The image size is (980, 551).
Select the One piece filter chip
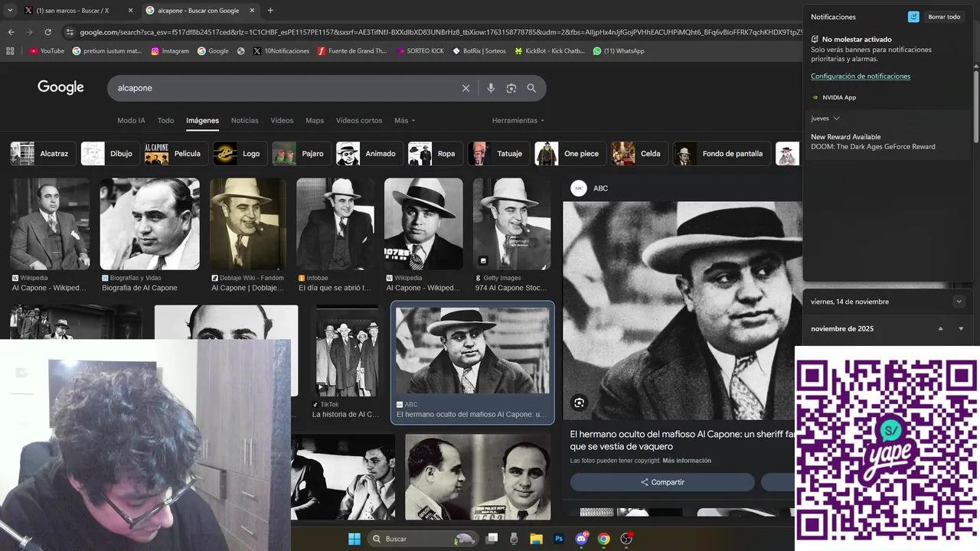pos(570,154)
